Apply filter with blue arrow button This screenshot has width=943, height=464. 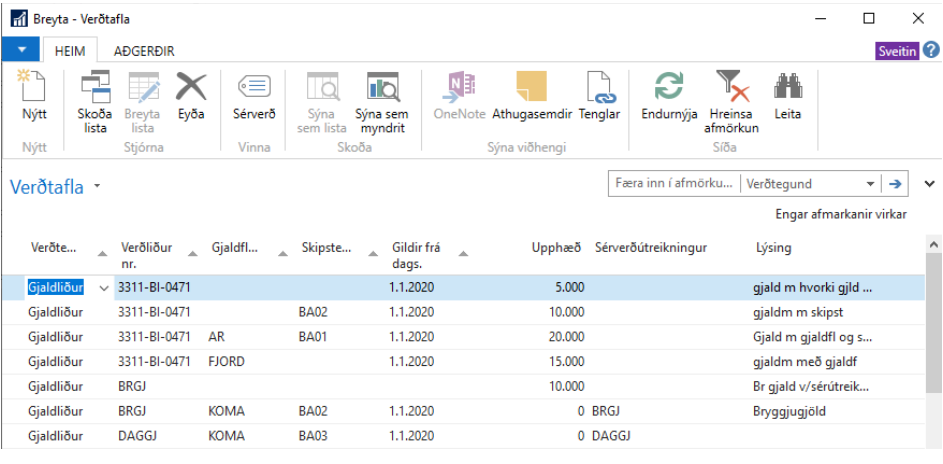coord(895,184)
